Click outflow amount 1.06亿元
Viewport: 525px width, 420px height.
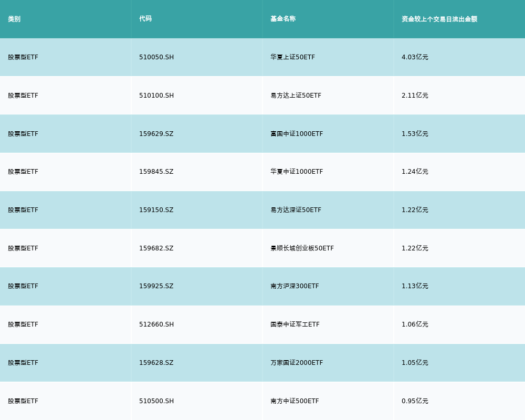tap(415, 324)
